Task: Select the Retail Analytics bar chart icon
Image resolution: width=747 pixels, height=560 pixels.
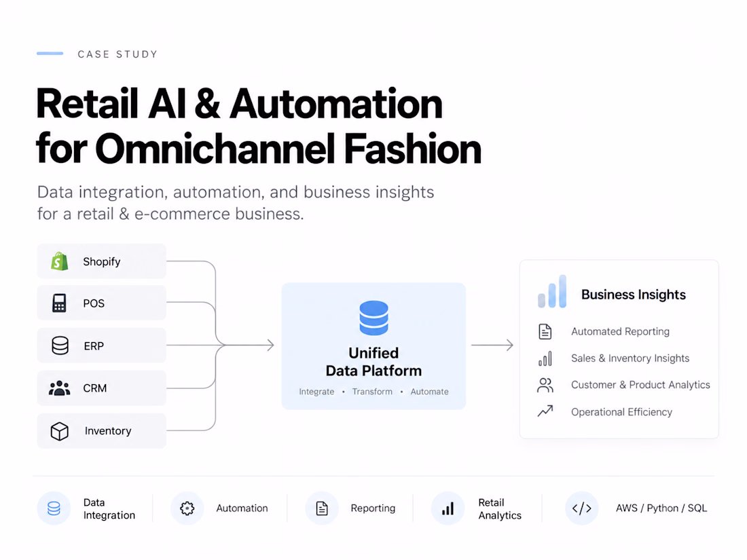Action: 448,509
